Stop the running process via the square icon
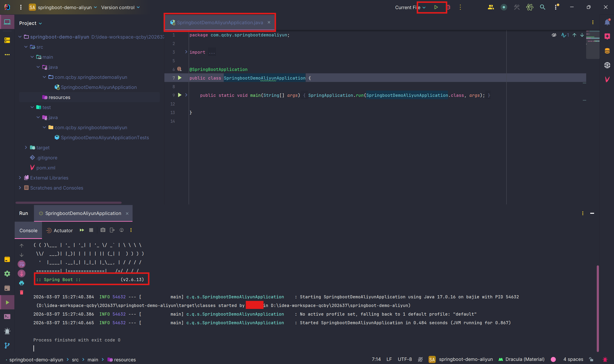Screen dimensions: 614x364 (91, 230)
